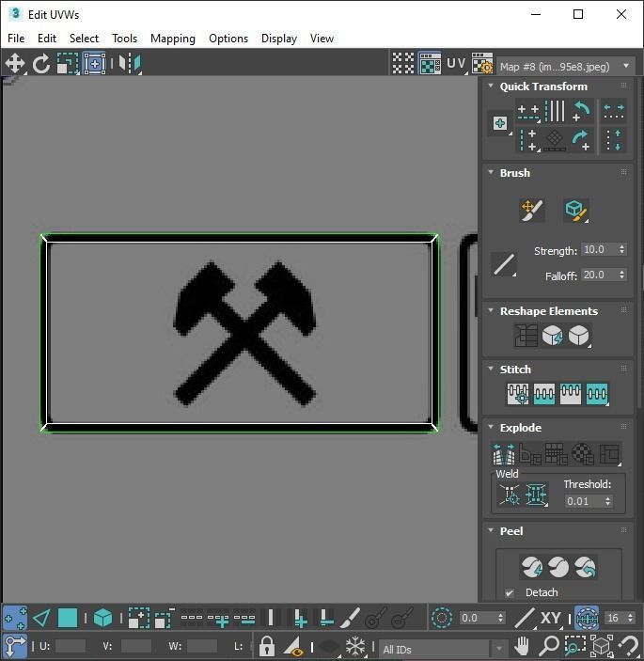
Task: Toggle the Detach checkbox
Action: click(510, 592)
